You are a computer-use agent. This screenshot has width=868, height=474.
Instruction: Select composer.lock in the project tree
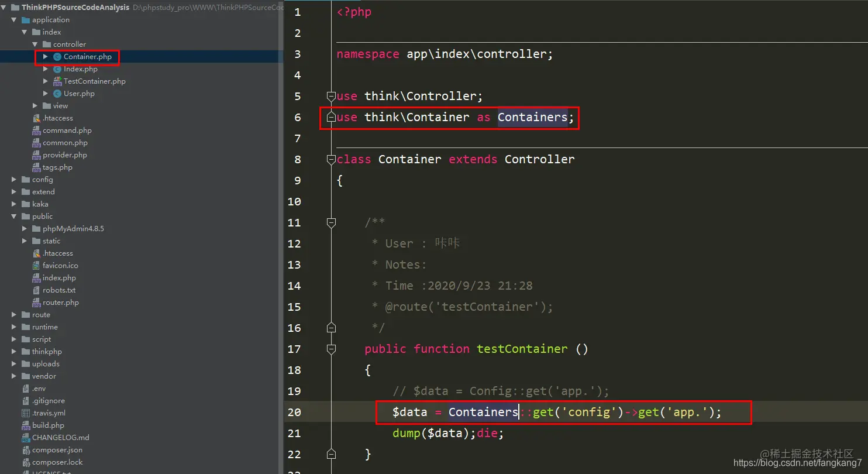pos(57,462)
